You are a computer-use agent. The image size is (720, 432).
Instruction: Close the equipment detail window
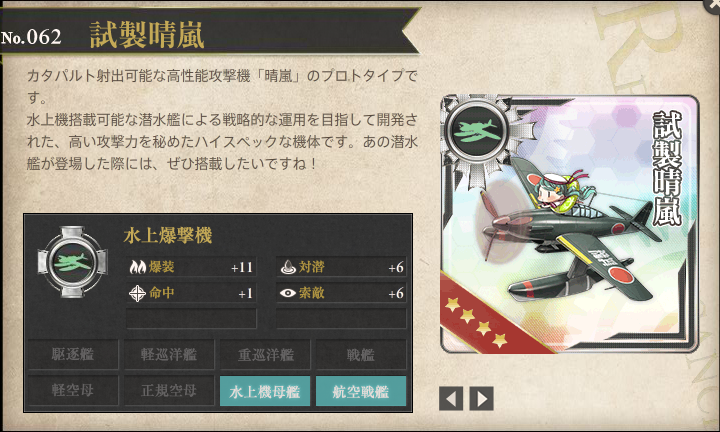[713, 5]
